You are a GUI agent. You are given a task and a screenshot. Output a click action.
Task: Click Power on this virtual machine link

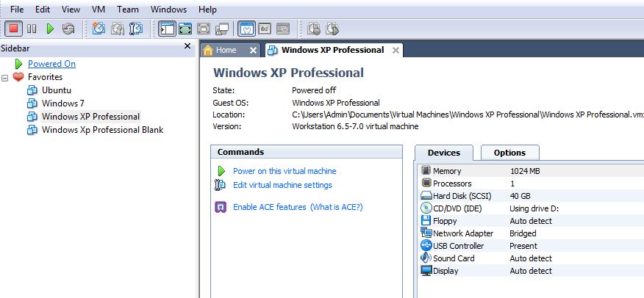[285, 171]
